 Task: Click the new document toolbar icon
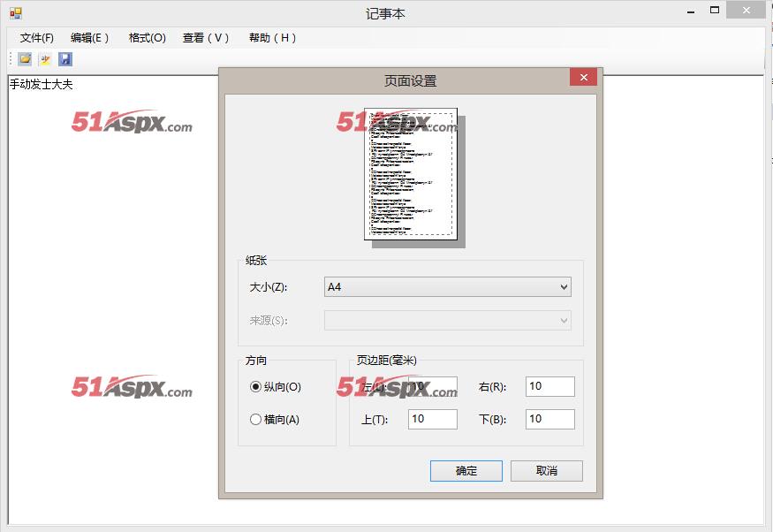pyautogui.click(x=45, y=59)
